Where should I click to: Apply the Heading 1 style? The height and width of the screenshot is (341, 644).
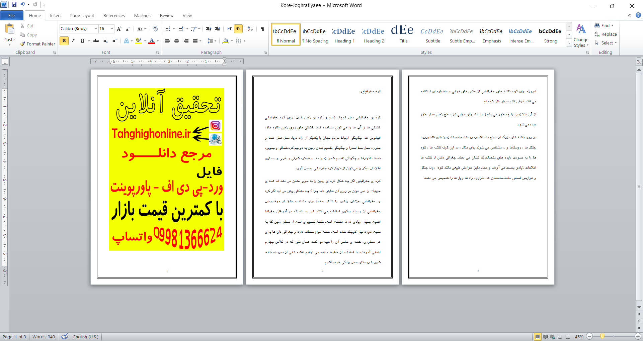click(x=344, y=35)
